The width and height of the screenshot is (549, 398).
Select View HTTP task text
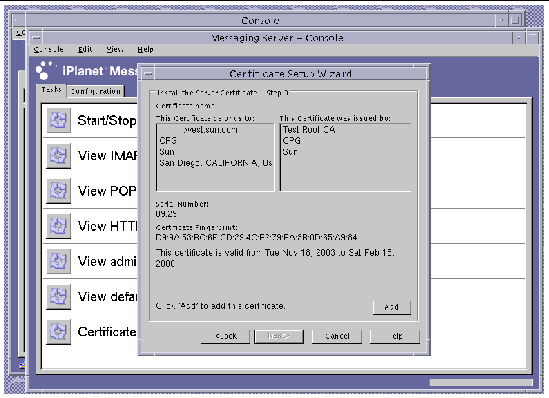(x=107, y=226)
